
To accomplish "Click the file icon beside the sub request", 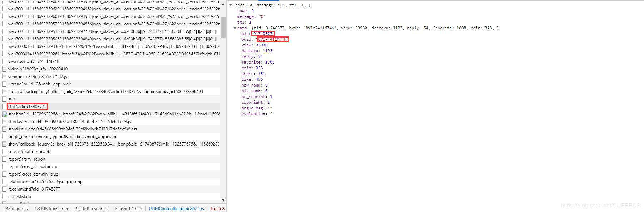I will pyautogui.click(x=5, y=99).
